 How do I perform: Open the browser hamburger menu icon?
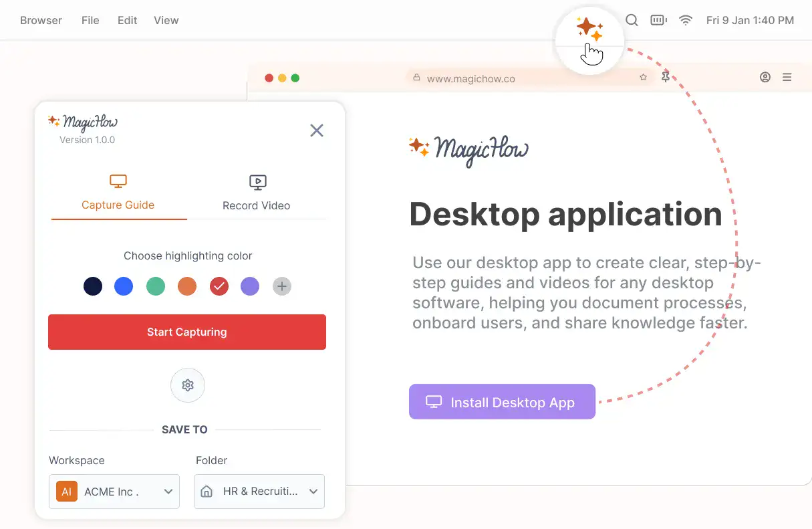point(787,77)
